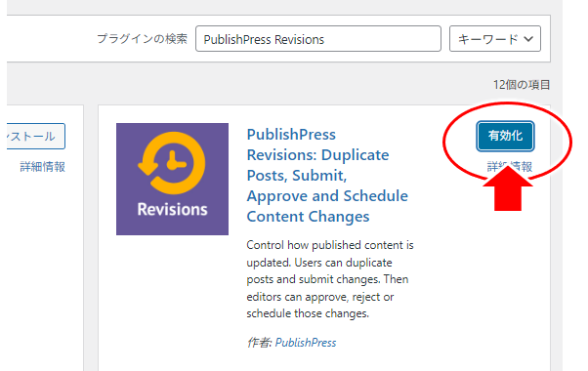Open the PublishPress Revisions plugin title link

[x=327, y=176]
